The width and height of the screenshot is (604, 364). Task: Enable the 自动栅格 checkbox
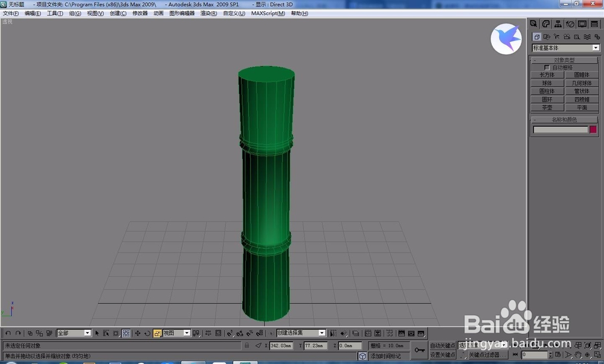547,68
